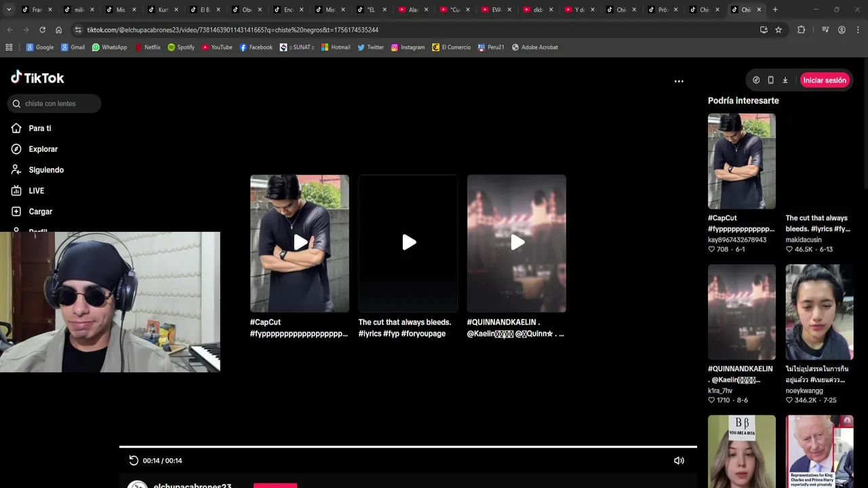Image resolution: width=868 pixels, height=488 pixels.
Task: Click the replay icon next to 00:14
Action: [134, 460]
